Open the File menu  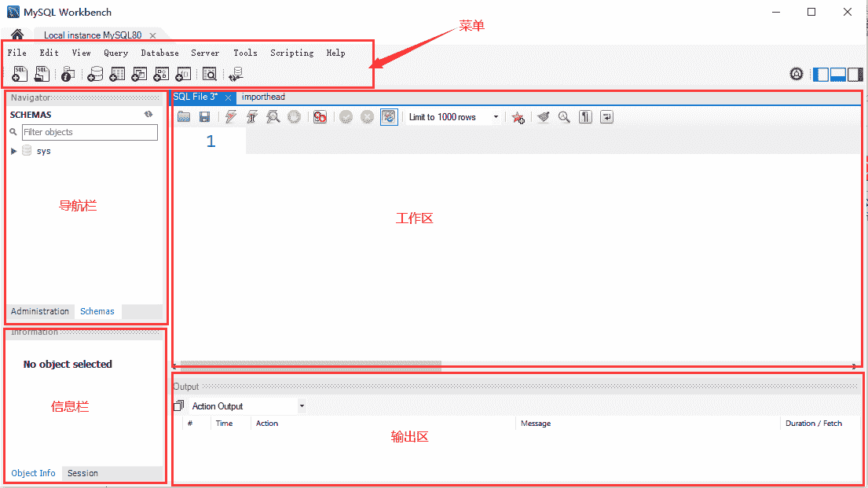tap(16, 53)
